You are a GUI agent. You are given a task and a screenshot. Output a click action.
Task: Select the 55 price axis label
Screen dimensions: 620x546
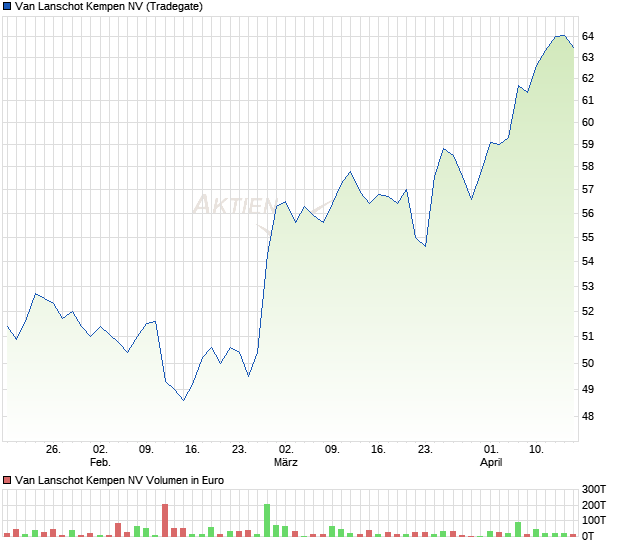click(x=588, y=238)
